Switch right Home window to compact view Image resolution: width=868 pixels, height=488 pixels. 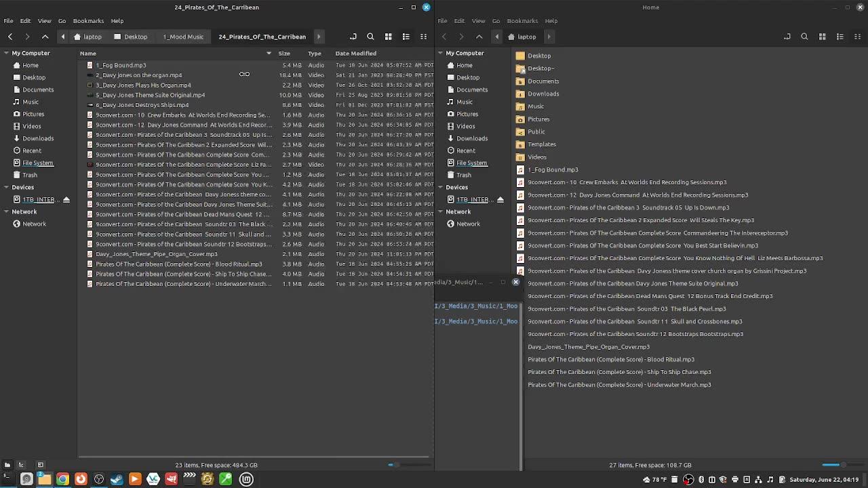(858, 37)
